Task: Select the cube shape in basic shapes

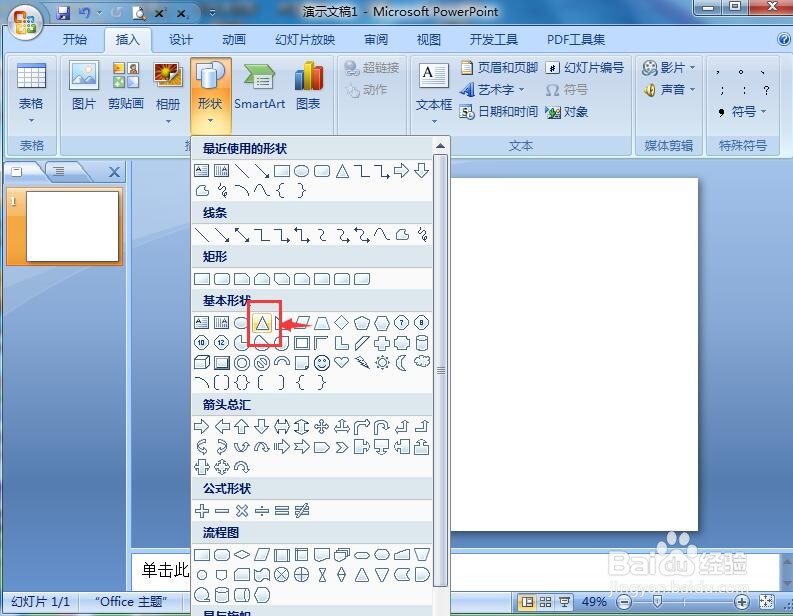Action: [x=202, y=363]
